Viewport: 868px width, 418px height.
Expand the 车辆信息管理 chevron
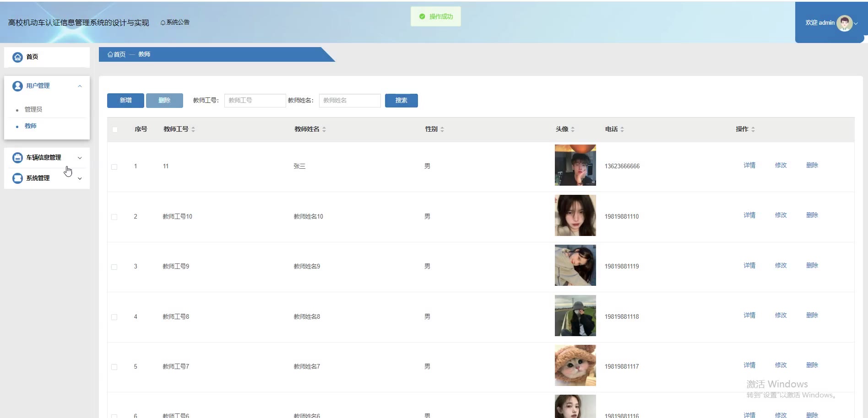(x=80, y=158)
